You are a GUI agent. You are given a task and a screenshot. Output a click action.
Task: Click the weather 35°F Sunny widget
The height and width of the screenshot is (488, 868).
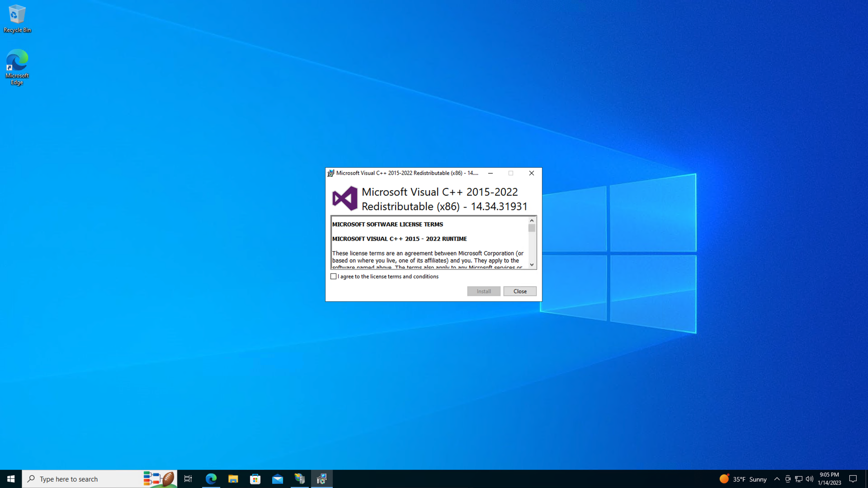point(744,479)
